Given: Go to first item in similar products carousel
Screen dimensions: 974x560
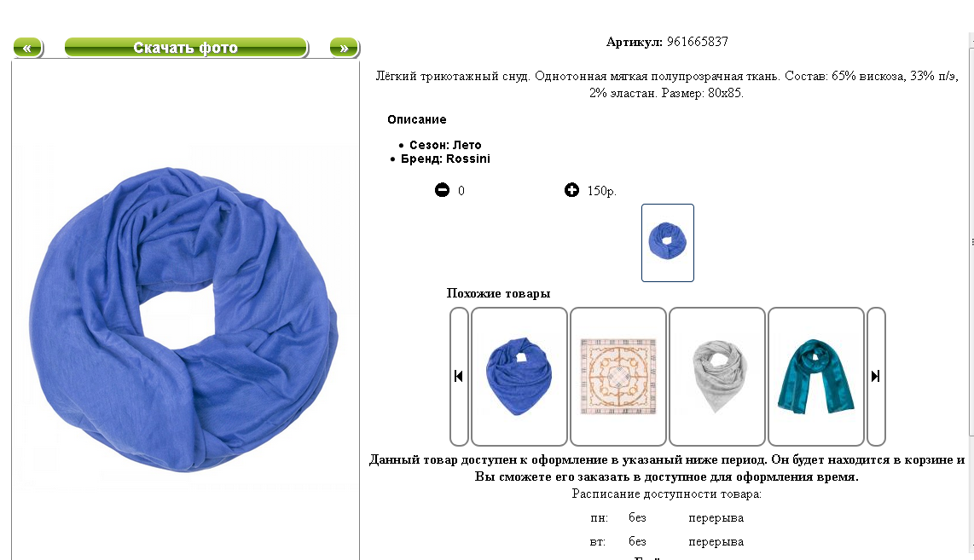Looking at the screenshot, I should click(458, 376).
